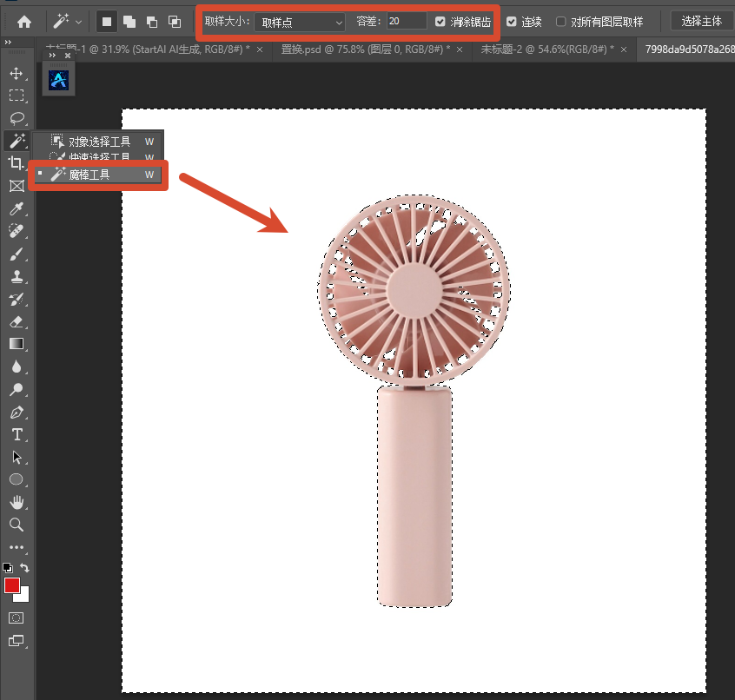Select the Move tool

(17, 74)
